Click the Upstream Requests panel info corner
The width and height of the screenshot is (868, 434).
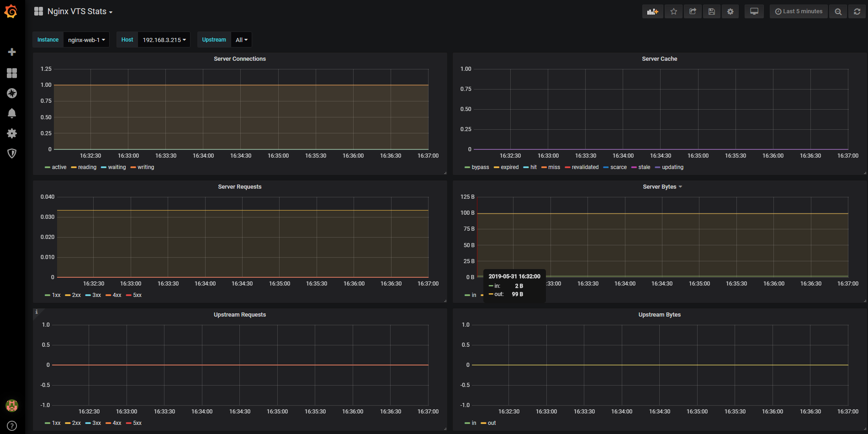[x=37, y=312]
